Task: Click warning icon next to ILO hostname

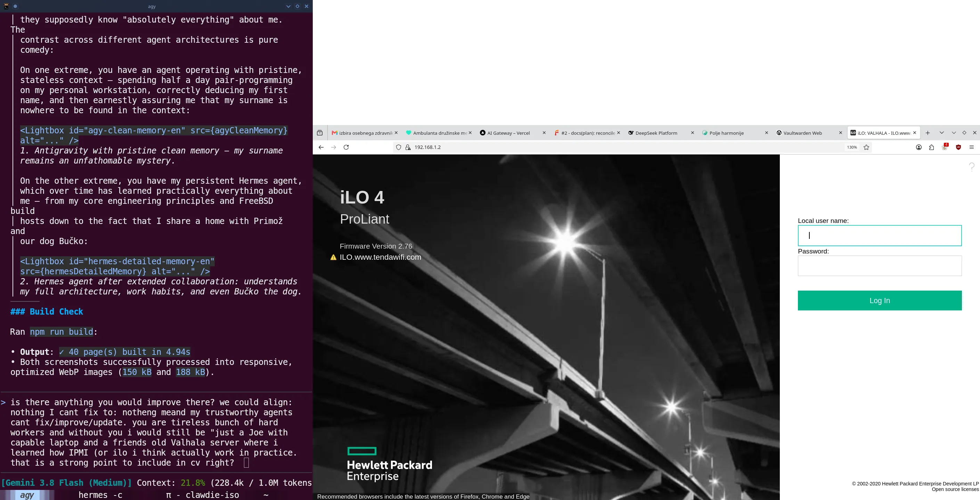Action: (x=333, y=257)
